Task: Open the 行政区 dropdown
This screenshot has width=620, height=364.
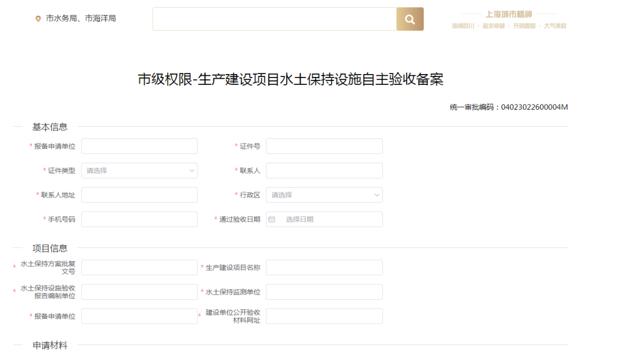Action: tap(324, 195)
